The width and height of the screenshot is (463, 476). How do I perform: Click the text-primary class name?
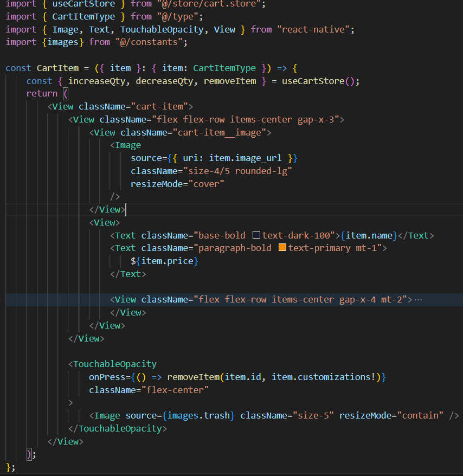pos(319,248)
